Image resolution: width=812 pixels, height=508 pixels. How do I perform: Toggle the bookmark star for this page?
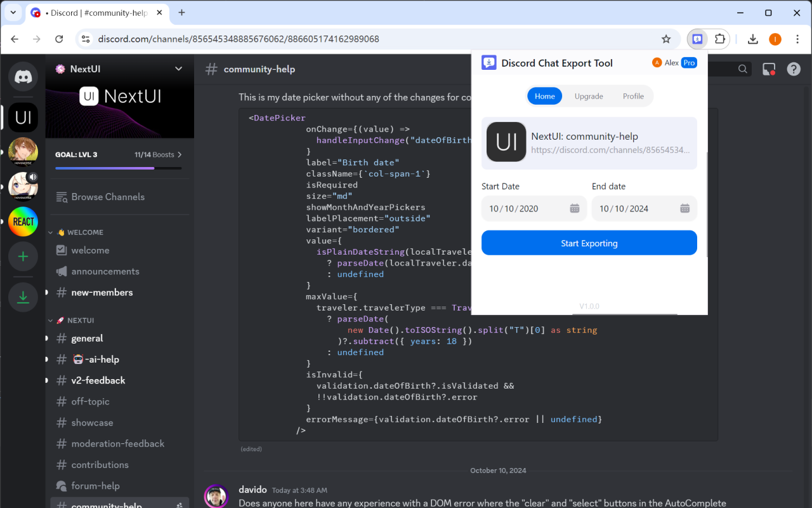coord(667,39)
